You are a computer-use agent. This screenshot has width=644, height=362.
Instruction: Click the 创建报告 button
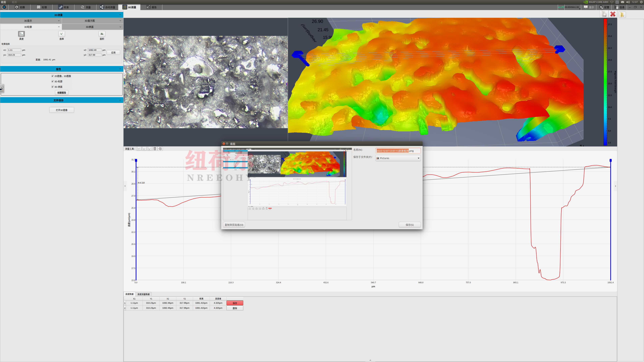tap(62, 93)
